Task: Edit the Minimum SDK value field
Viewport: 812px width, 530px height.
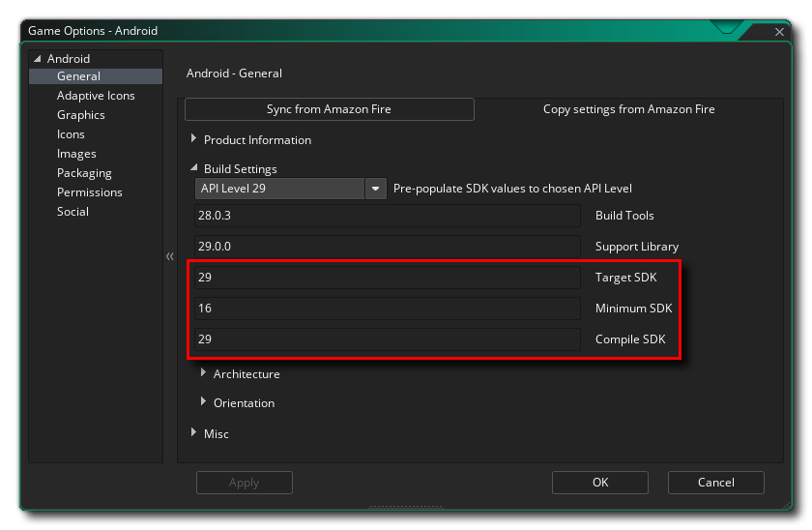Action: 387,309
